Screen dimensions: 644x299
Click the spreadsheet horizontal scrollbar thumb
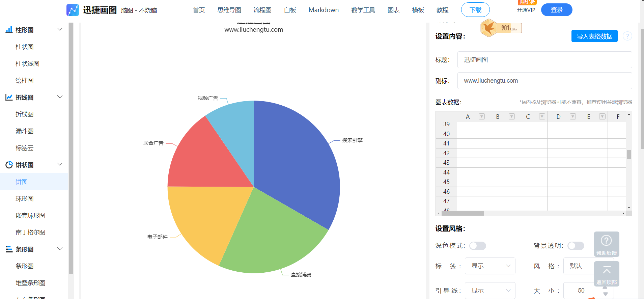(463, 213)
